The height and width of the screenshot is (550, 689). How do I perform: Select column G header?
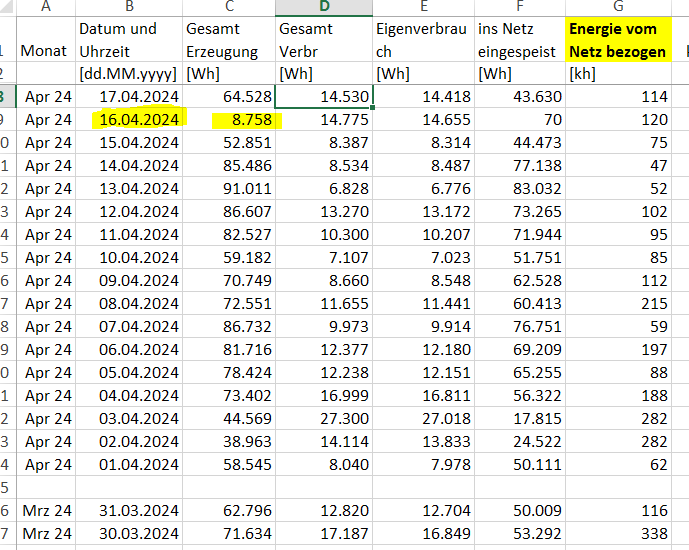click(618, 7)
